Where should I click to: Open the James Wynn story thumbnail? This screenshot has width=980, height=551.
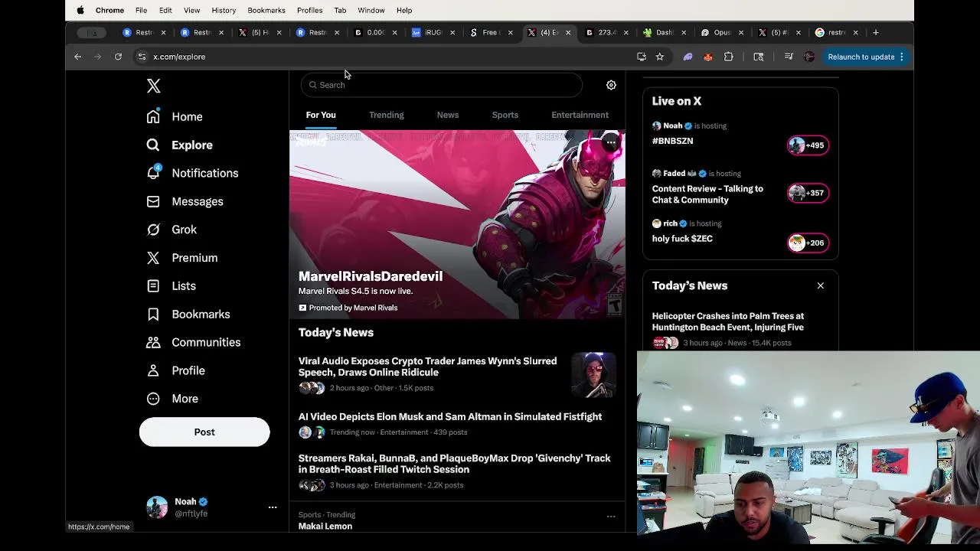[593, 375]
